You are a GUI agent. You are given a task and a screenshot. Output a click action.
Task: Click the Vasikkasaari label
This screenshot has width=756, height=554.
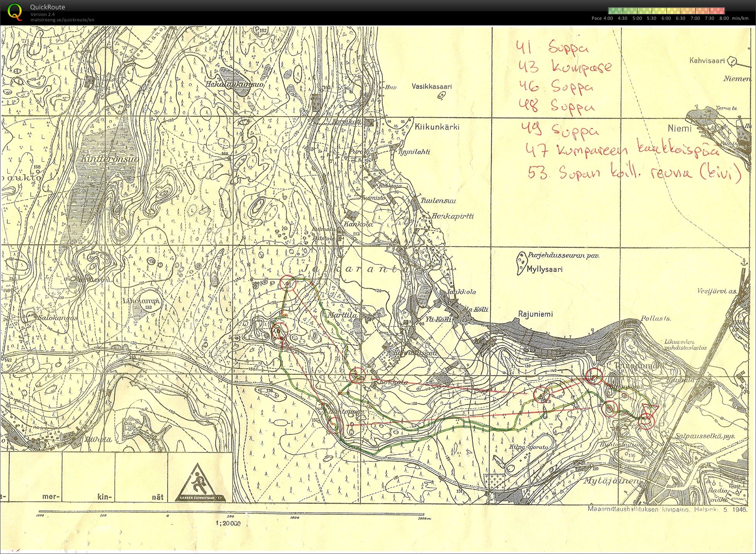431,87
